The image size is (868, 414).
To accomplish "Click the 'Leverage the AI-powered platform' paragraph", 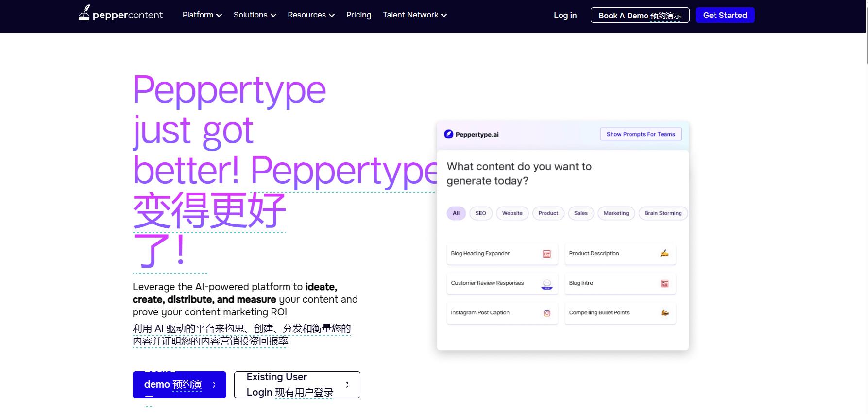I will pos(245,299).
